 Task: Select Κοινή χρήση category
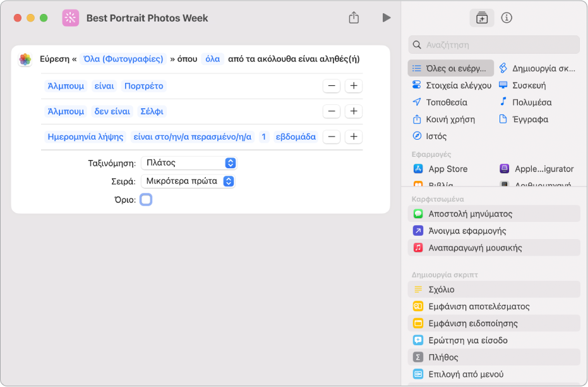(x=443, y=120)
